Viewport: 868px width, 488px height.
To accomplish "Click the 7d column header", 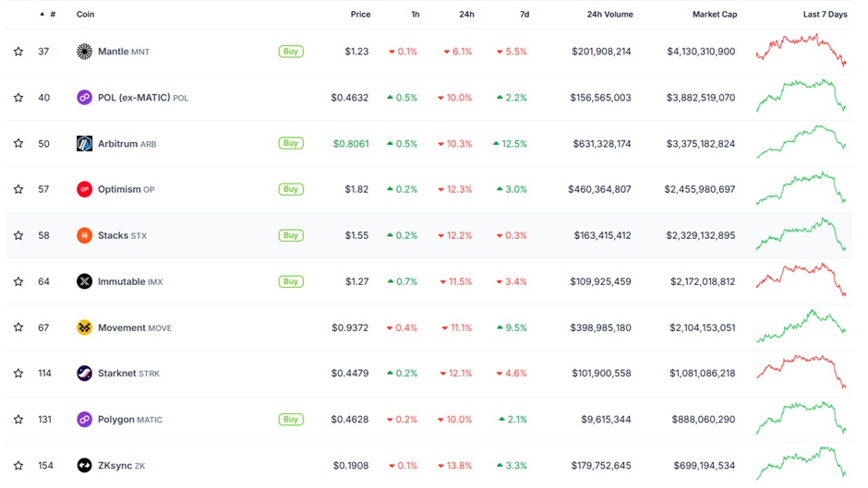I will pyautogui.click(x=524, y=15).
